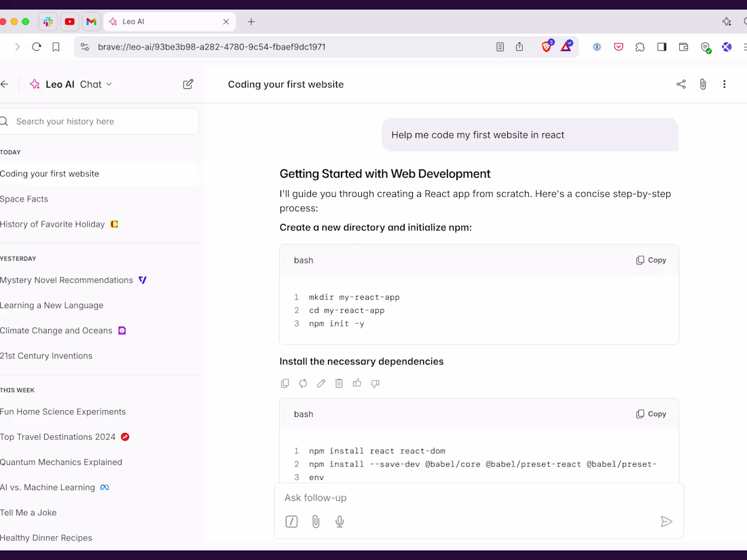This screenshot has height=560, width=747.
Task: Open the Space Facts conversation
Action: pyautogui.click(x=24, y=199)
